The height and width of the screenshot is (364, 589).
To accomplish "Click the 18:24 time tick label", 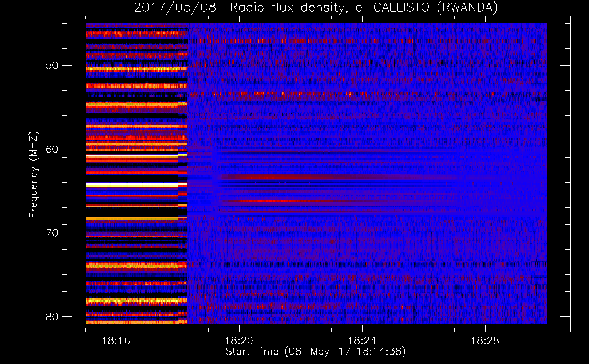I will pyautogui.click(x=362, y=341).
